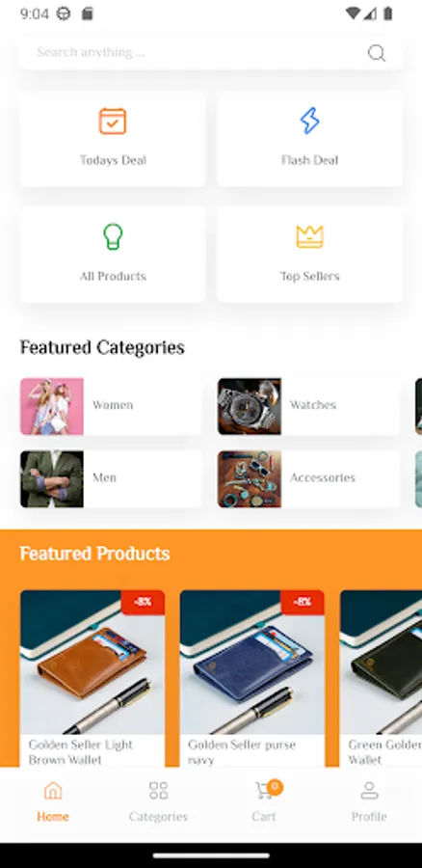
Task: Open Top Sellers crown icon
Action: [309, 237]
